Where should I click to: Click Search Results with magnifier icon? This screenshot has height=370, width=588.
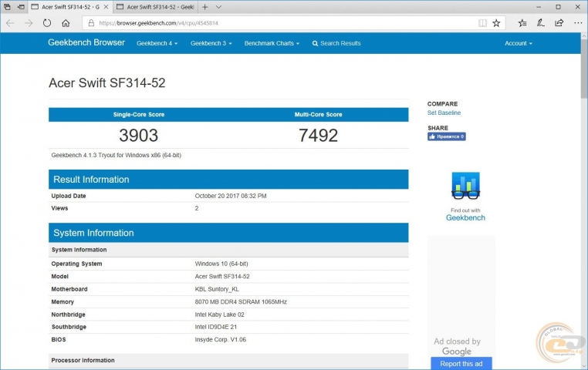coord(336,43)
